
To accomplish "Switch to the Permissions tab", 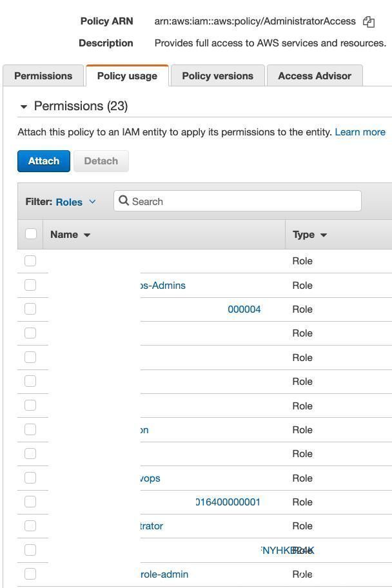I will click(x=43, y=75).
